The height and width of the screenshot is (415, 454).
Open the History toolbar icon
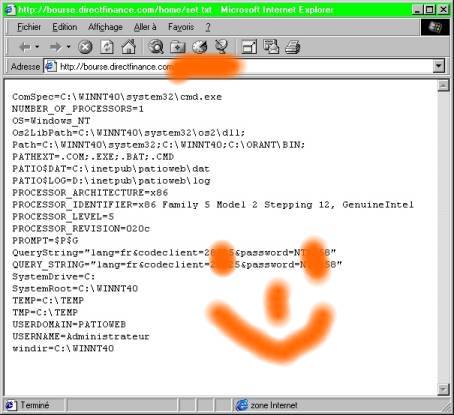(x=200, y=47)
